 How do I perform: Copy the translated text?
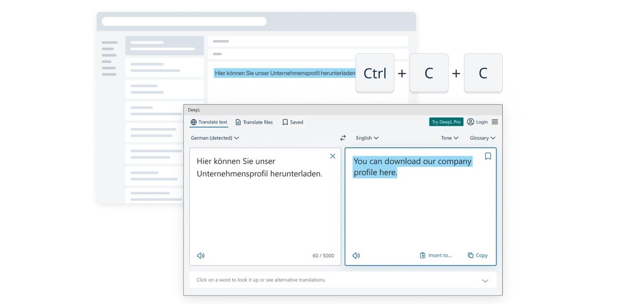477,255
